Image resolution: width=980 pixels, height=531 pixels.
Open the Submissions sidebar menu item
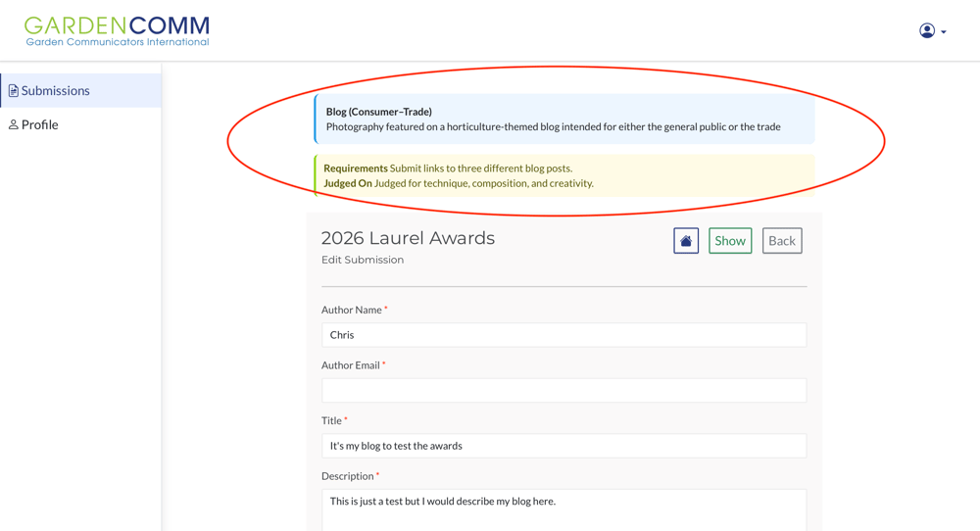pos(56,91)
